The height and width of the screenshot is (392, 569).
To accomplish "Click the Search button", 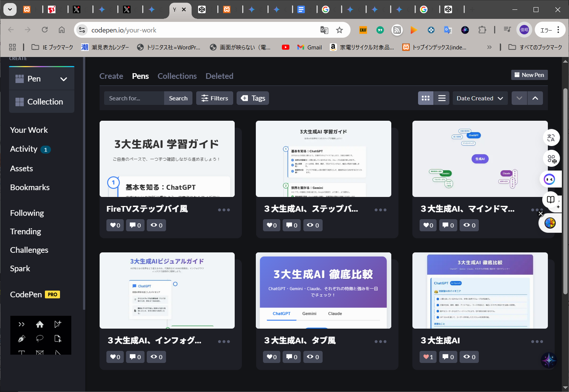I will tap(178, 98).
